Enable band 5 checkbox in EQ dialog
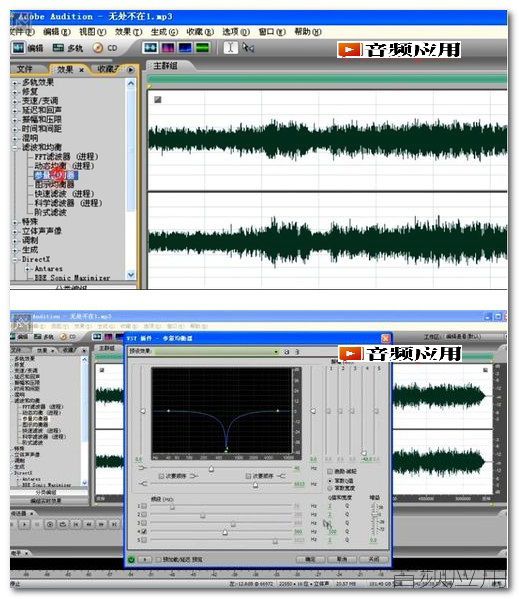 click(x=144, y=540)
